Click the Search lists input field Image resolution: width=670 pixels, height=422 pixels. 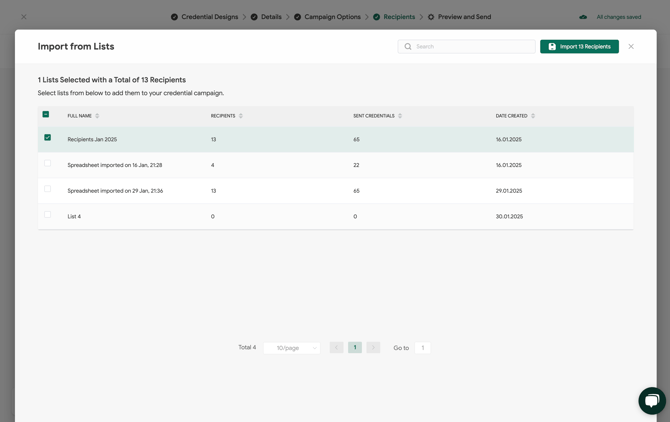pos(472,47)
